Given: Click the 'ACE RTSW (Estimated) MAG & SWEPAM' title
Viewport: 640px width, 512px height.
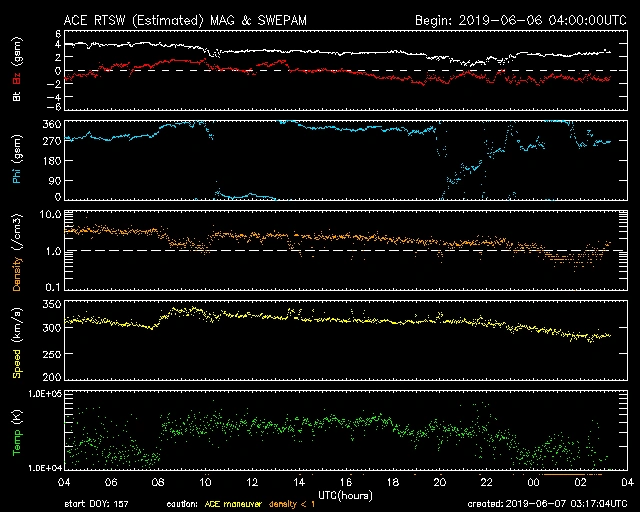Looking at the screenshot, I should [x=185, y=20].
